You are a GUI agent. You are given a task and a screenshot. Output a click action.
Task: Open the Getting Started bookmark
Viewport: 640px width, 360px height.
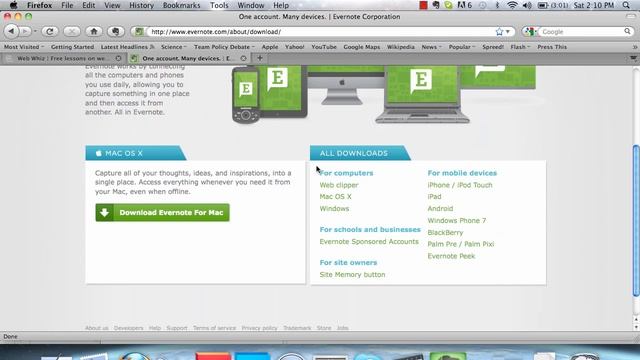(x=72, y=47)
